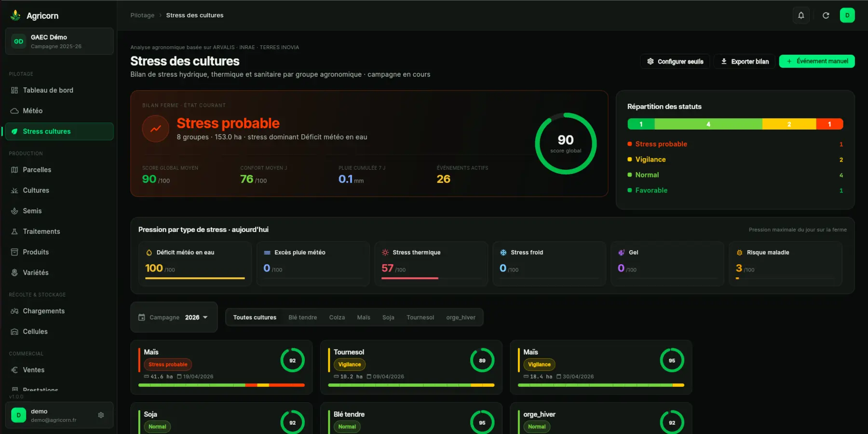Add an Événement manuel
Viewport: 868px width, 434px height.
pyautogui.click(x=817, y=61)
